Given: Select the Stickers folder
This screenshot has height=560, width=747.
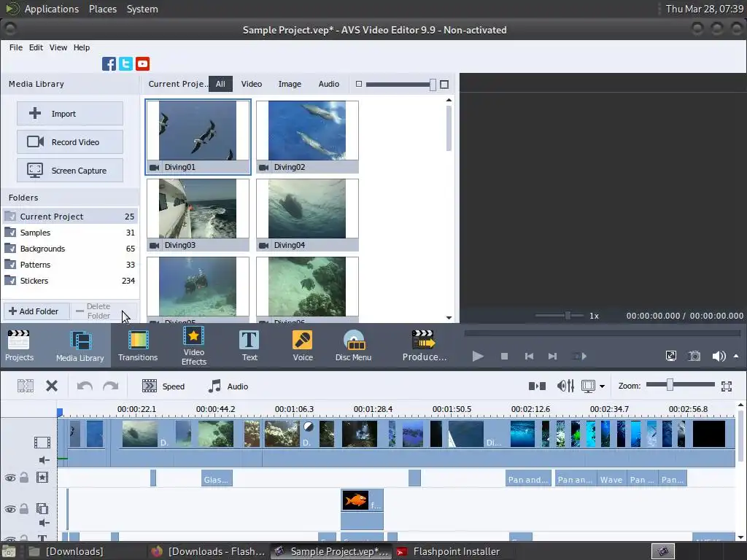Looking at the screenshot, I should [x=70, y=281].
